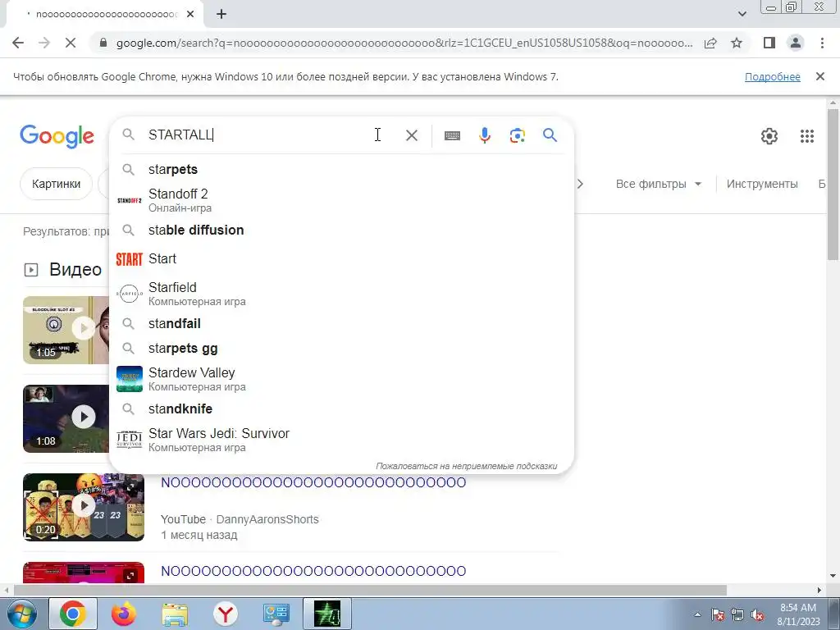Choose the starpets gg suggestion
This screenshot has height=630, width=840.
[342, 348]
